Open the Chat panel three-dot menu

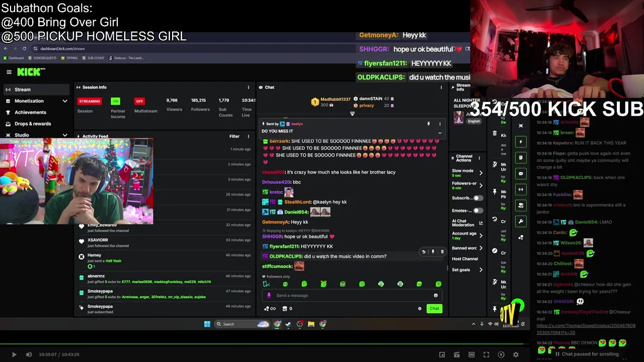[x=441, y=87]
